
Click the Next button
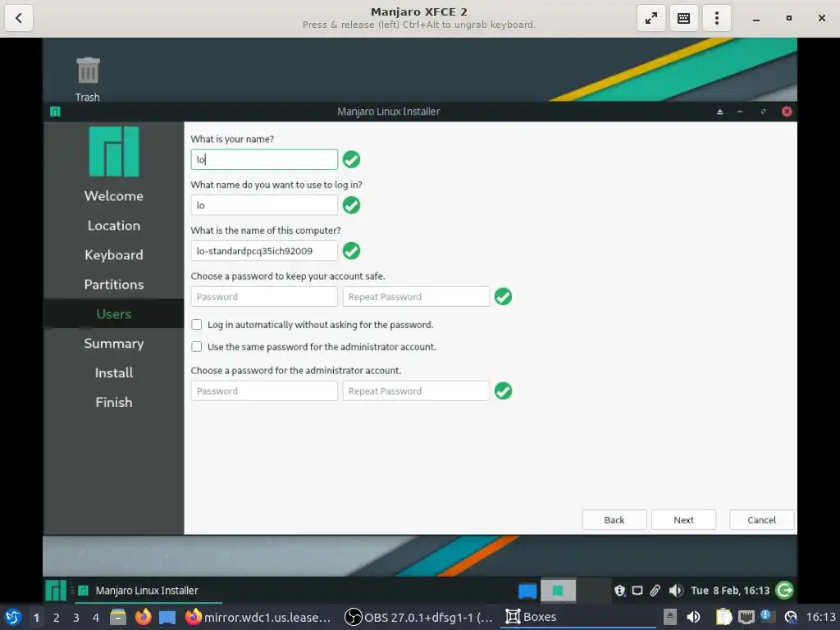point(683,519)
